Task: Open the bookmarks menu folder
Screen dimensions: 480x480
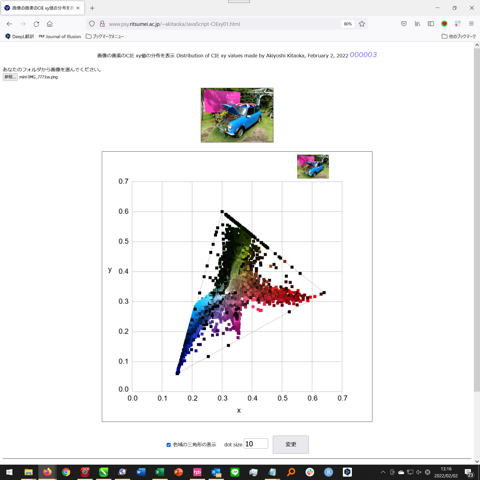Action: point(105,36)
